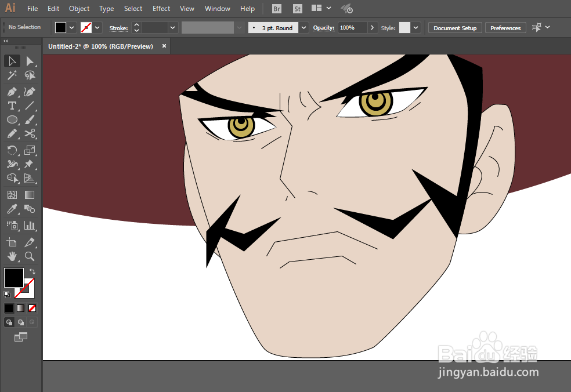Select the Ellipse tool
The image size is (571, 392).
[12, 120]
